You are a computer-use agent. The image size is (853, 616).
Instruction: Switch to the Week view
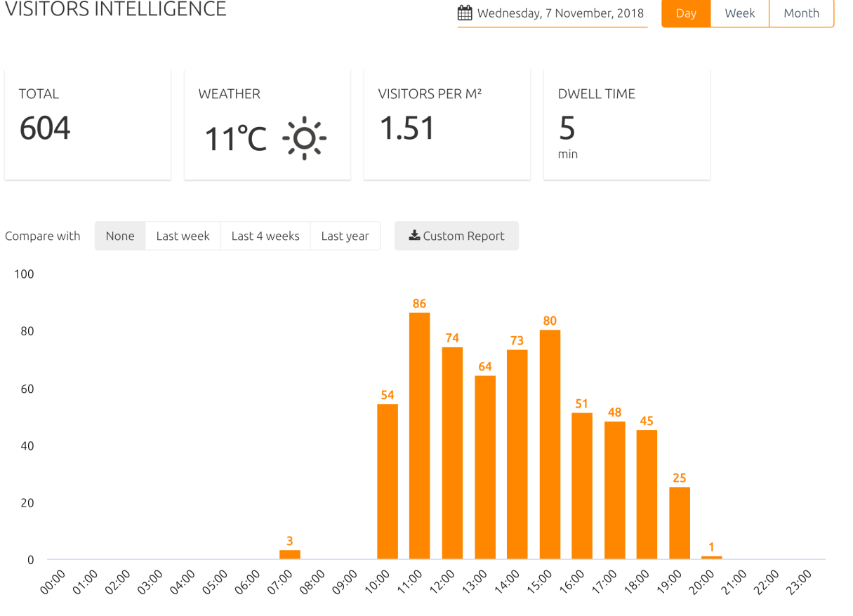[x=740, y=13]
